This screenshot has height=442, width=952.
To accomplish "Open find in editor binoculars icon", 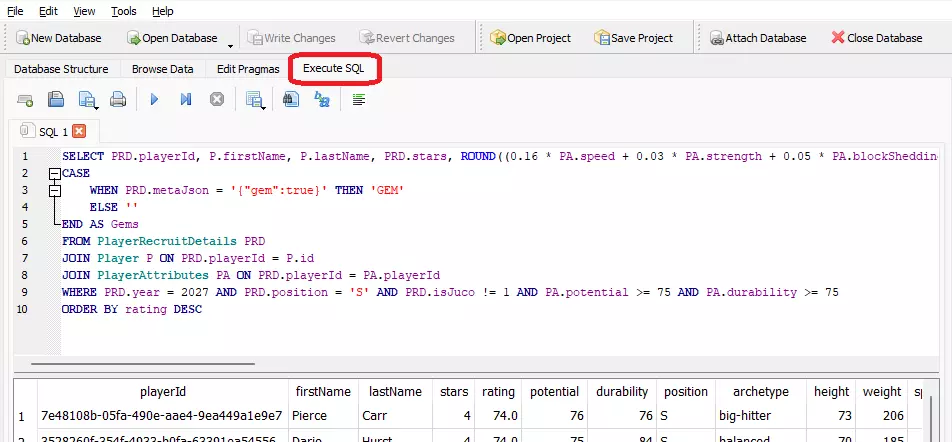I will [291, 99].
